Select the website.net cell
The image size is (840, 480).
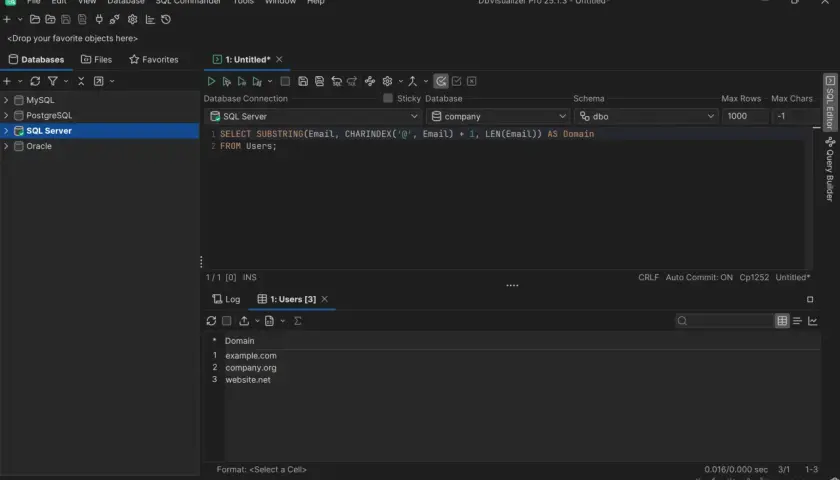[248, 380]
